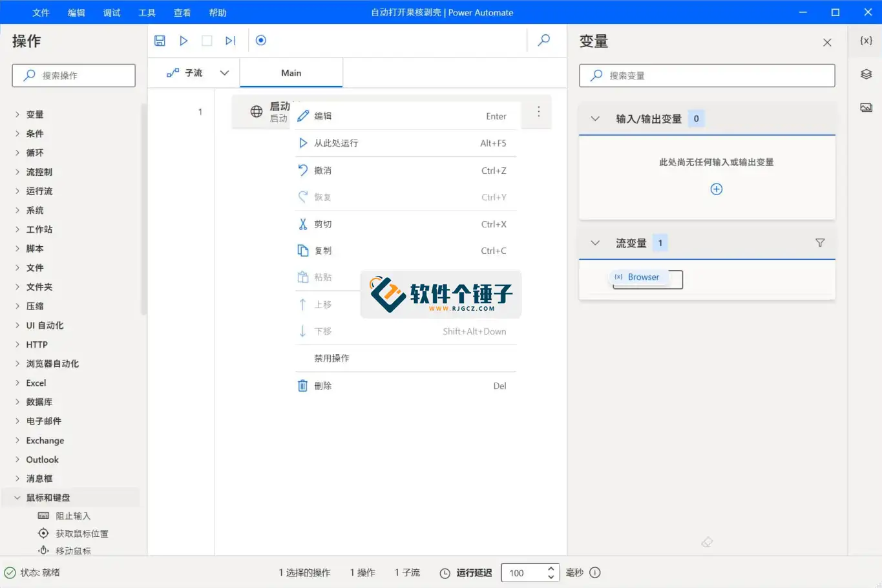Expand the 循环 actions group
Screen dimensions: 882x588
click(17, 153)
